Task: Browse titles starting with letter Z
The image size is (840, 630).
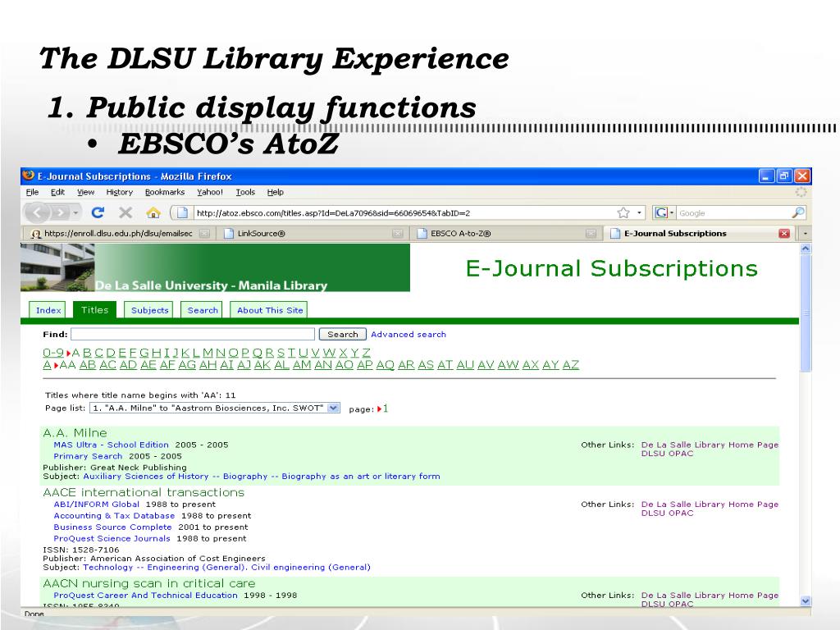Action: coord(367,353)
